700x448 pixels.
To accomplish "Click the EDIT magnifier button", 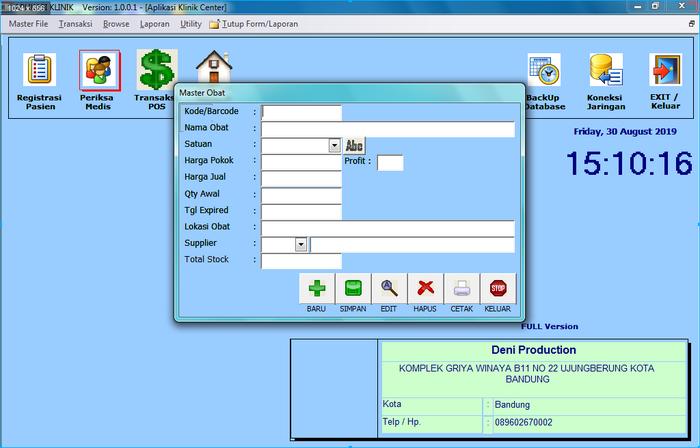I will (389, 288).
